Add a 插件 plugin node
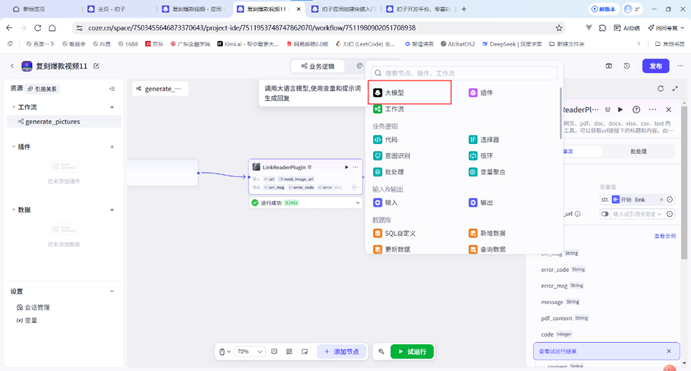Image resolution: width=691 pixels, height=371 pixels. tap(481, 93)
